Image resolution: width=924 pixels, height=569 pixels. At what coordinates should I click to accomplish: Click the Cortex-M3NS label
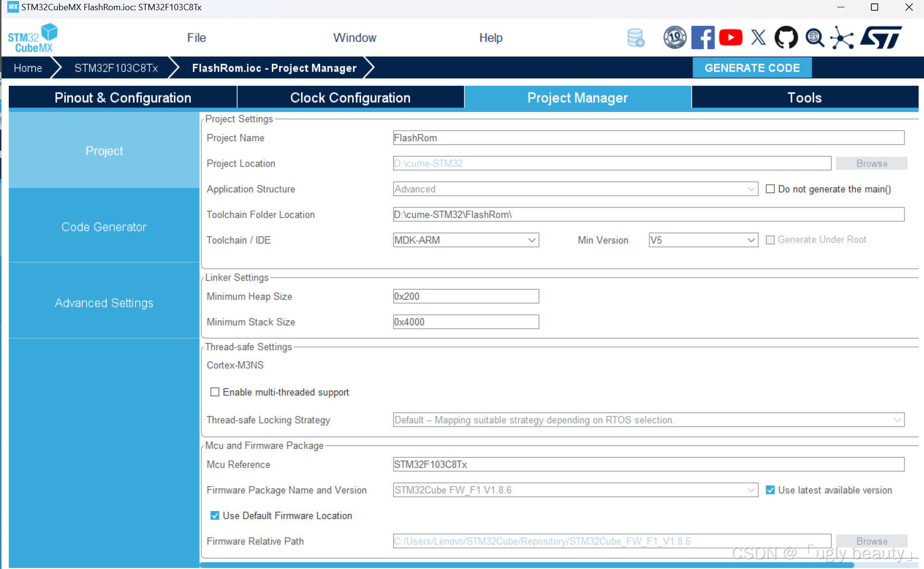pyautogui.click(x=235, y=365)
